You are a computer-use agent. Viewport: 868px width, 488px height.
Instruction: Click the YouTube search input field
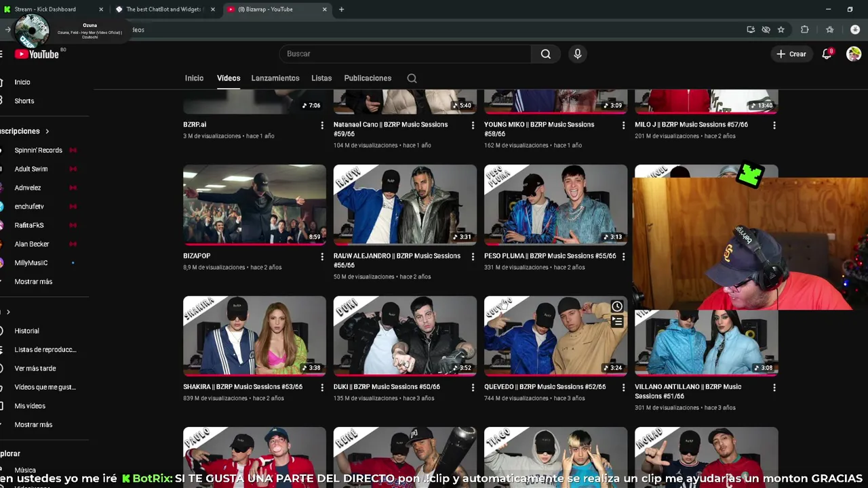coord(405,54)
